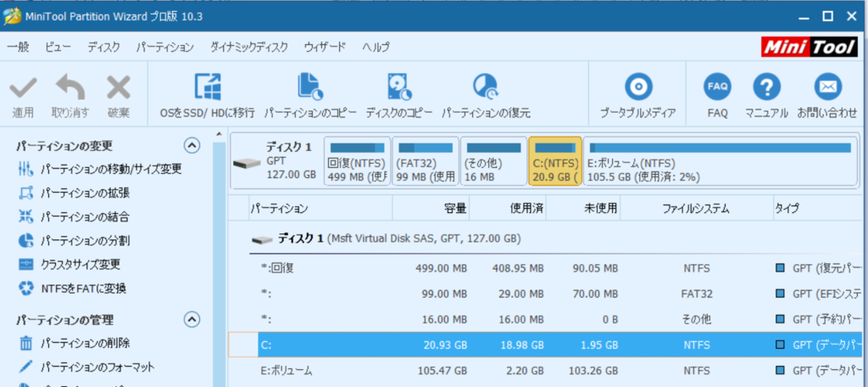Click the 408.95 MB used cell

point(518,268)
